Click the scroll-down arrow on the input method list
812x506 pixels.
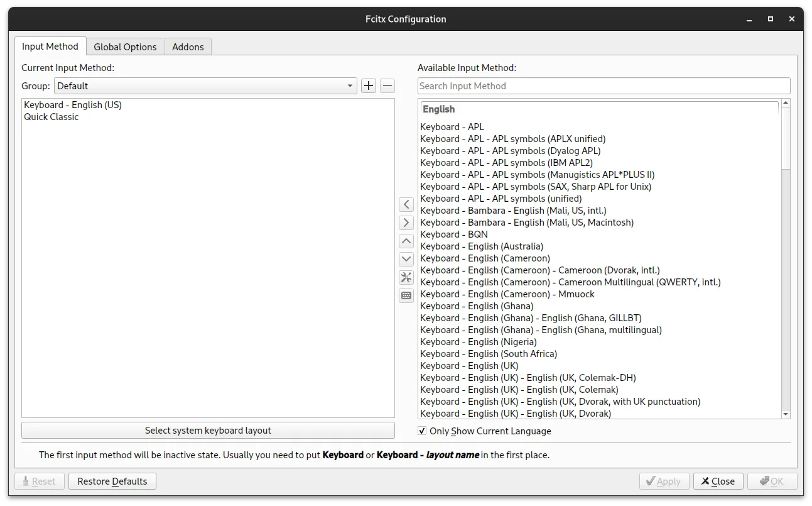784,414
